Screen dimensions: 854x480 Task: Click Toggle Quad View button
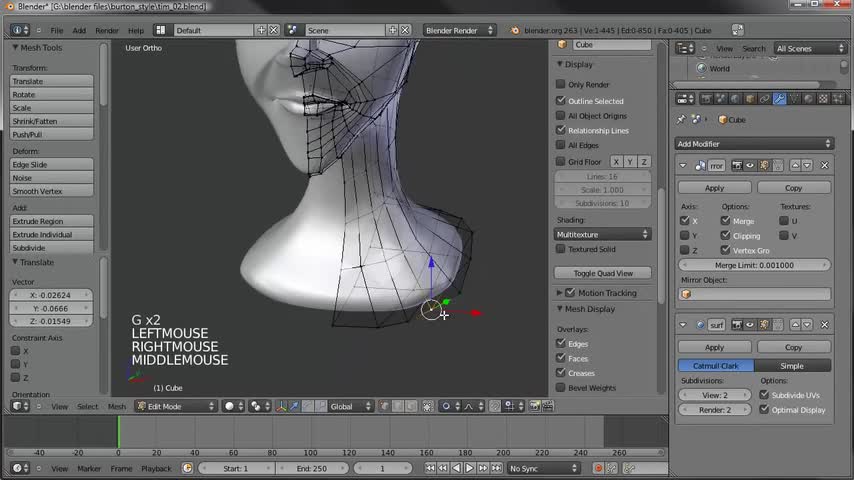pyautogui.click(x=602, y=273)
